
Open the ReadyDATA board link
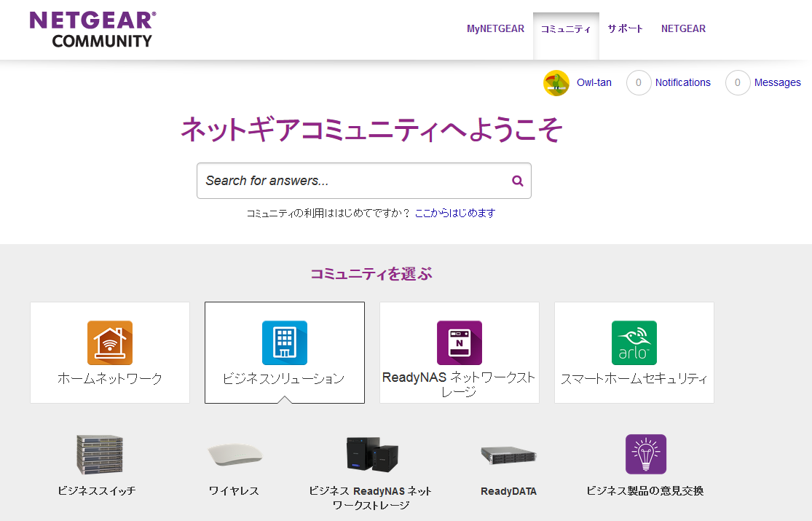[508, 491]
